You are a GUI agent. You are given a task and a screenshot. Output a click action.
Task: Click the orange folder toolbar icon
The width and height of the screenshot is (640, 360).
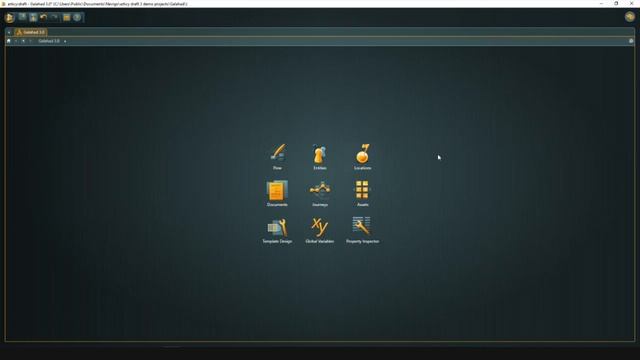(67, 18)
